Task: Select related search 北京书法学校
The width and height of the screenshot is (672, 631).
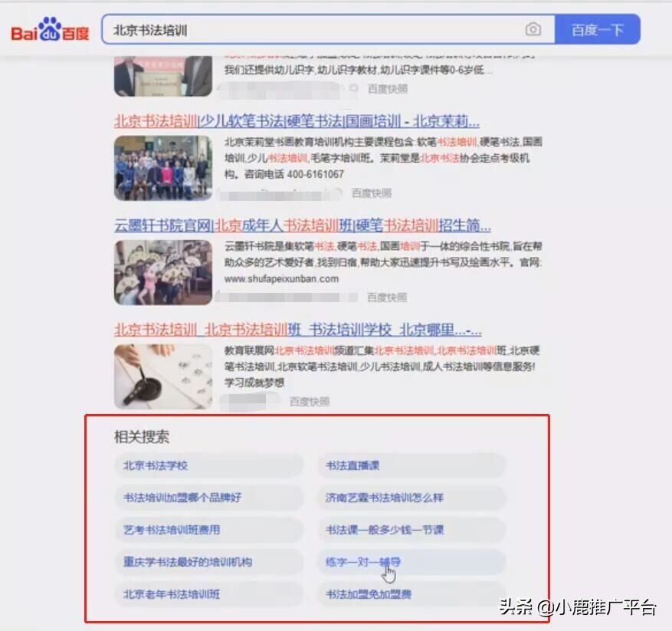Action: (x=155, y=465)
